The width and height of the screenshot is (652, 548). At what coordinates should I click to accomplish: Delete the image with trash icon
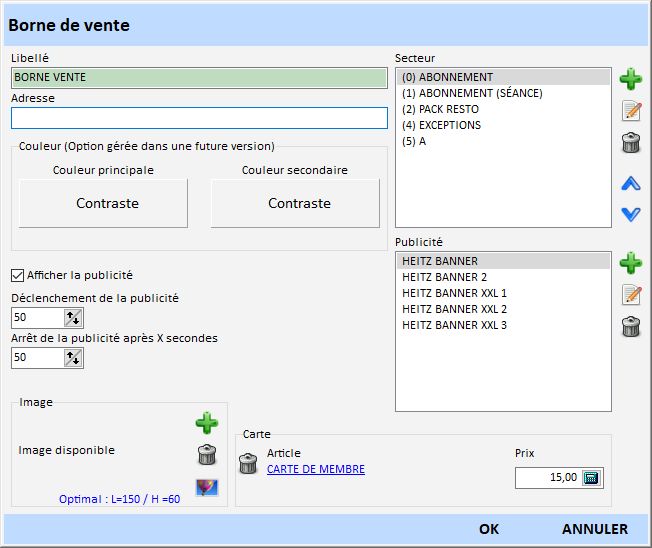(207, 454)
